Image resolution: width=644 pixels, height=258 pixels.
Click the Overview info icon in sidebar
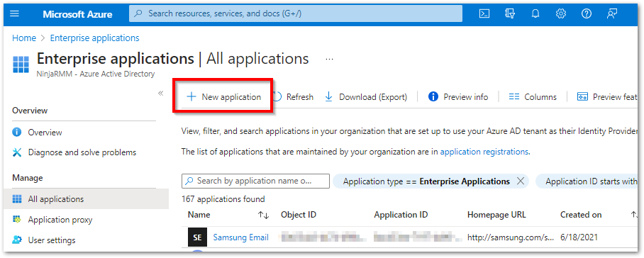tap(17, 133)
